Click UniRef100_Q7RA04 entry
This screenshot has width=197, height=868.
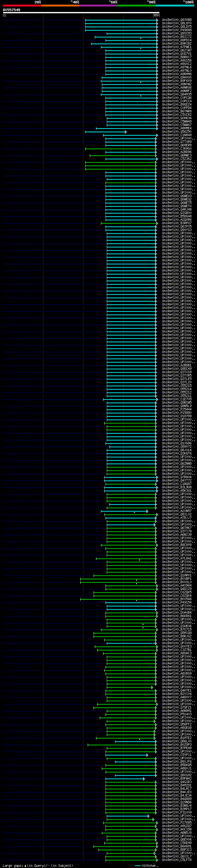[177, 477]
